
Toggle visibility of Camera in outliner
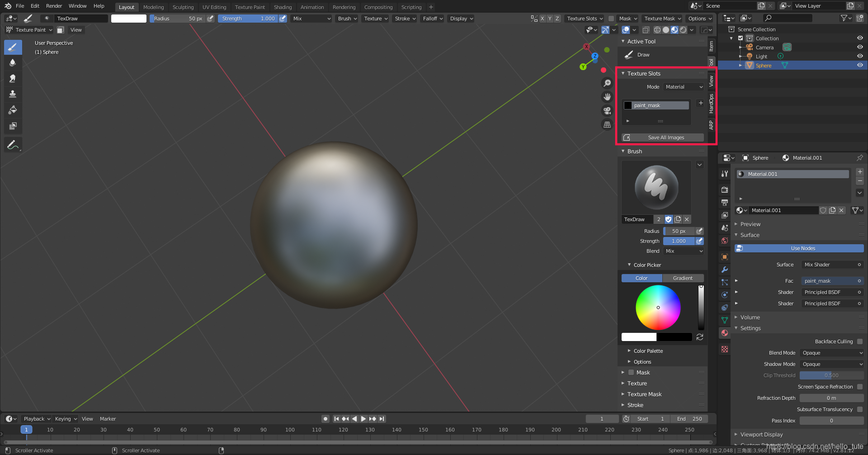pos(860,47)
